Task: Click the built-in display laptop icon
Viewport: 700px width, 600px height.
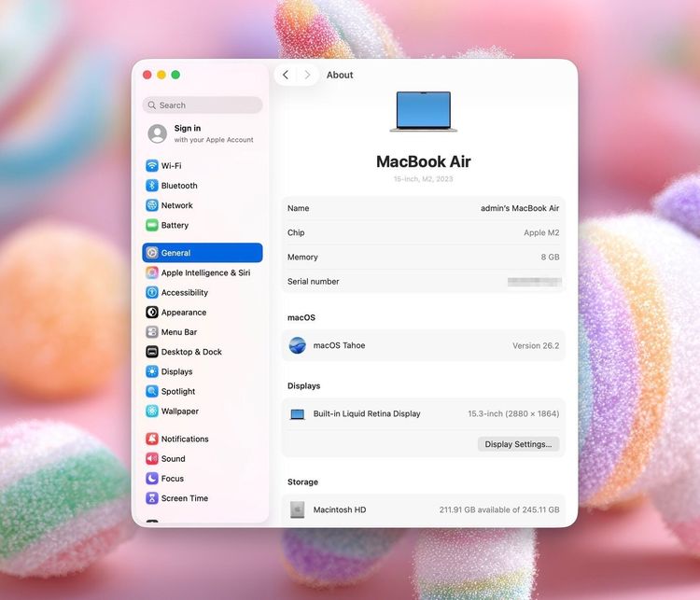Action: click(298, 414)
